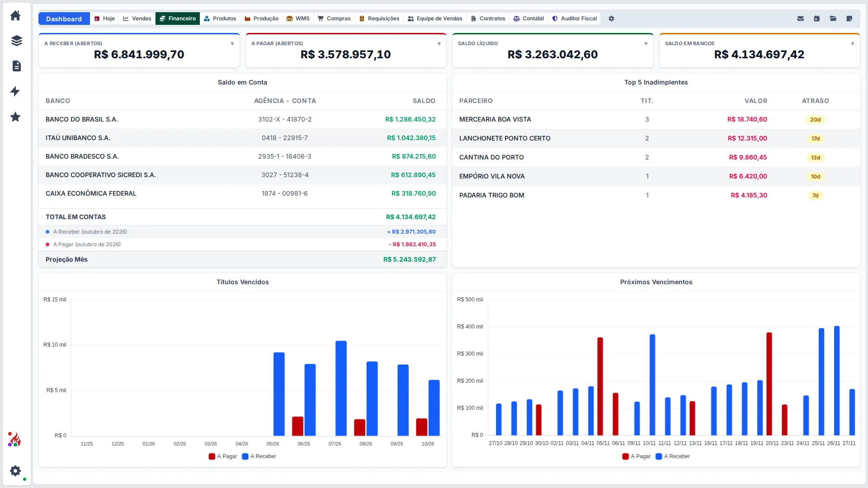Expand the A Pagar (Abertos) card dropdown
The height and width of the screenshot is (488, 868).
click(x=439, y=44)
